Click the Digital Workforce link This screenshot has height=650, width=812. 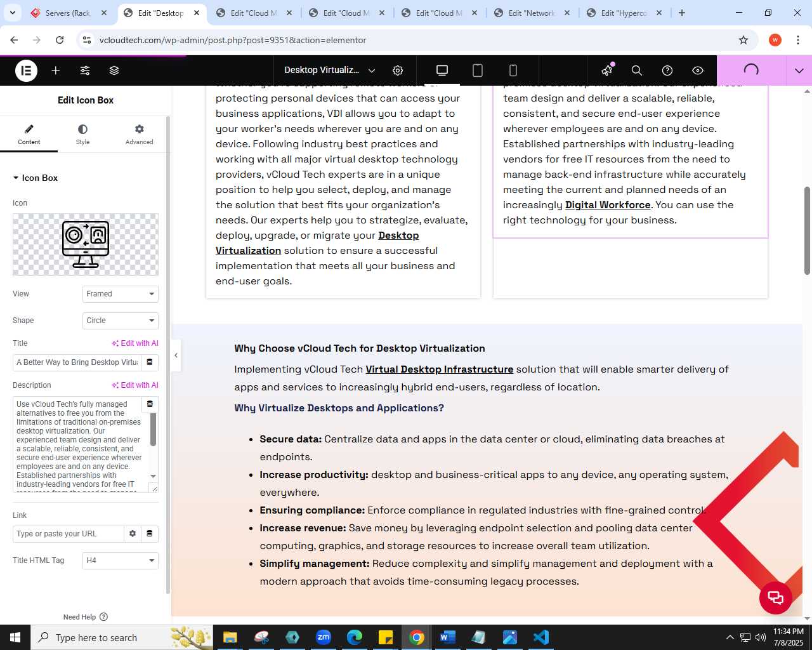[608, 205]
